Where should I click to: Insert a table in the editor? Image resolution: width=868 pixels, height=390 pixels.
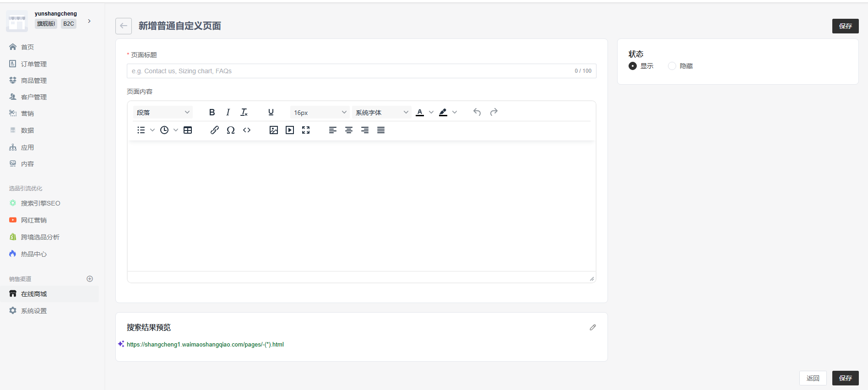click(x=188, y=130)
